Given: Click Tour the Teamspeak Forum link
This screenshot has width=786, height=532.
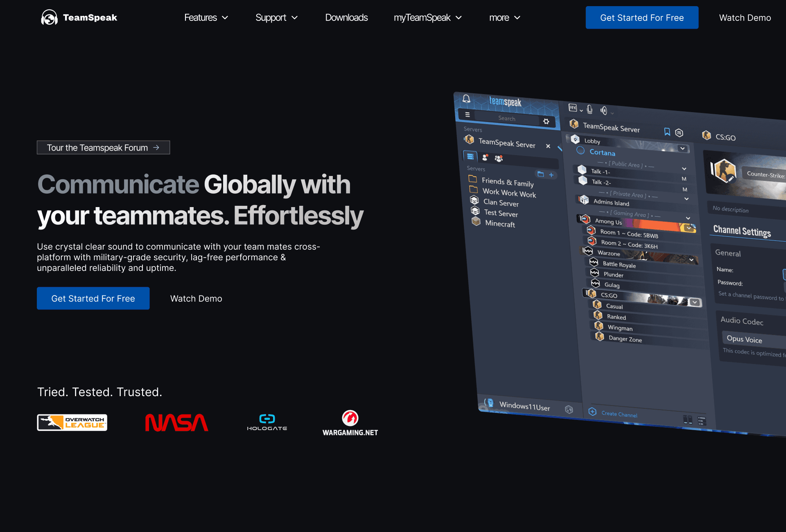Looking at the screenshot, I should tap(103, 148).
